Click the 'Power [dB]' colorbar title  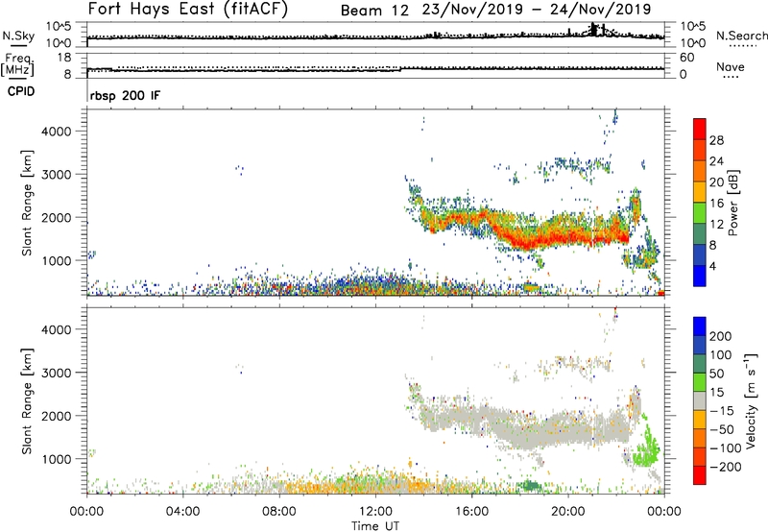point(732,204)
